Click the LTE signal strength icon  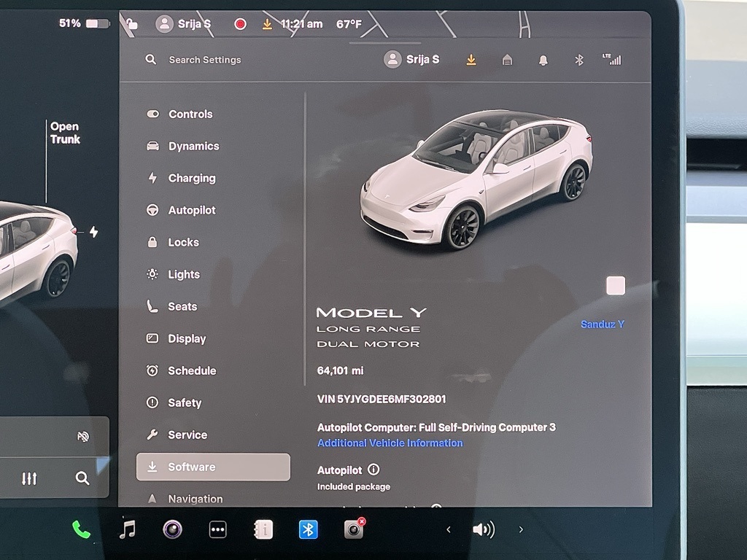point(612,59)
